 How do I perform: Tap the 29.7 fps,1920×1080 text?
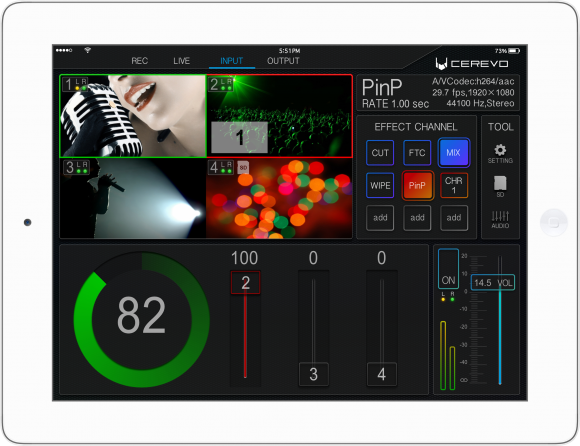coord(473,92)
